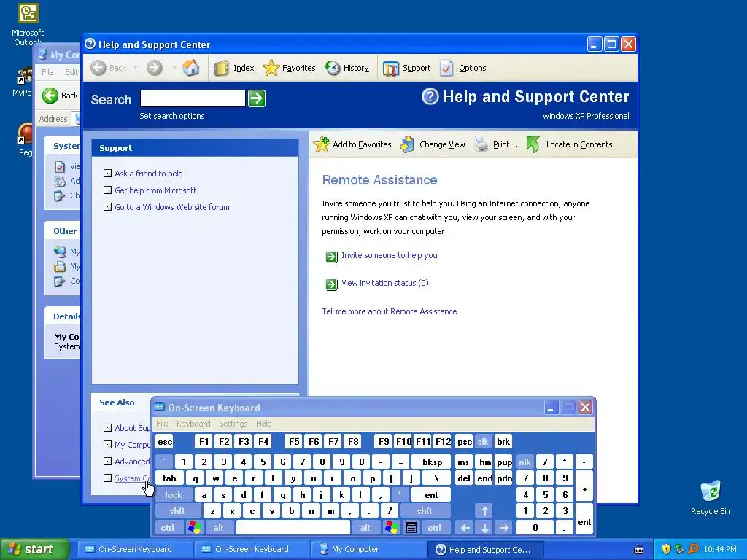Click Invite someone to help you link
The width and height of the screenshot is (747, 560).
(x=390, y=255)
